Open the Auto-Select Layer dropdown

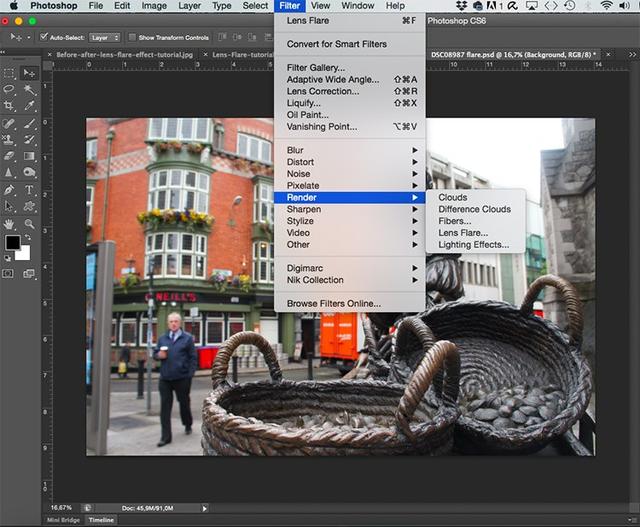point(104,37)
